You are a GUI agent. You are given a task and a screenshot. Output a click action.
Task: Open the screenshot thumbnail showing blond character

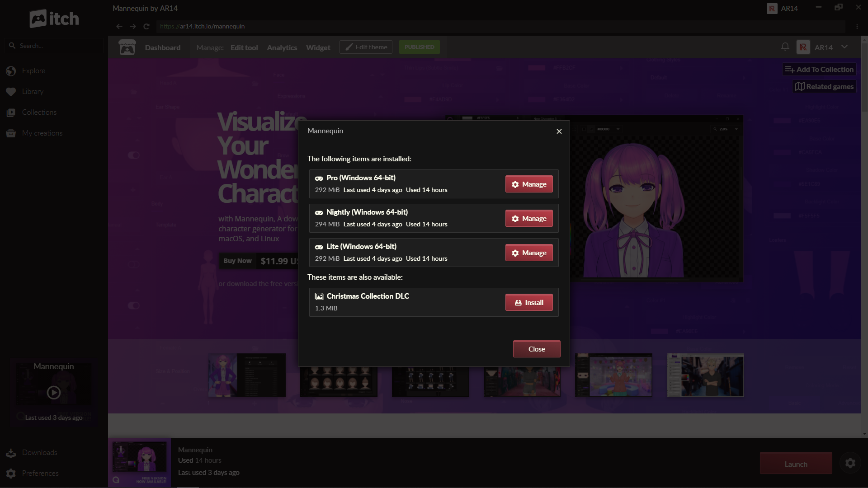[705, 375]
